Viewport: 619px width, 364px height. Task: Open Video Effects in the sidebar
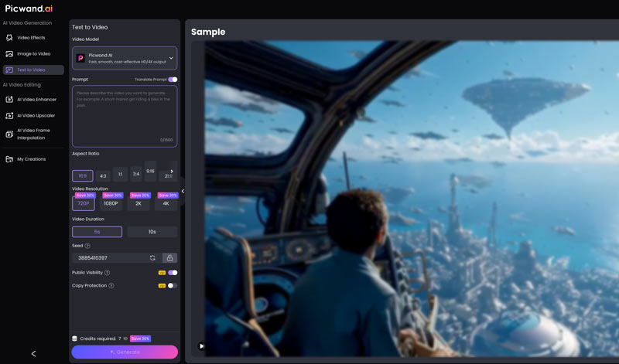click(x=31, y=37)
